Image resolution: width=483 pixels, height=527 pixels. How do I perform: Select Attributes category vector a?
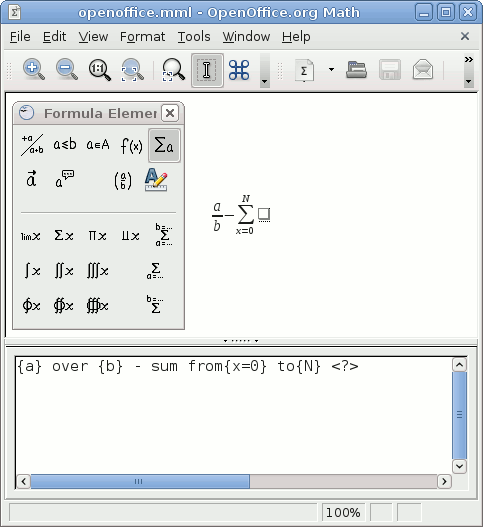(x=31, y=179)
